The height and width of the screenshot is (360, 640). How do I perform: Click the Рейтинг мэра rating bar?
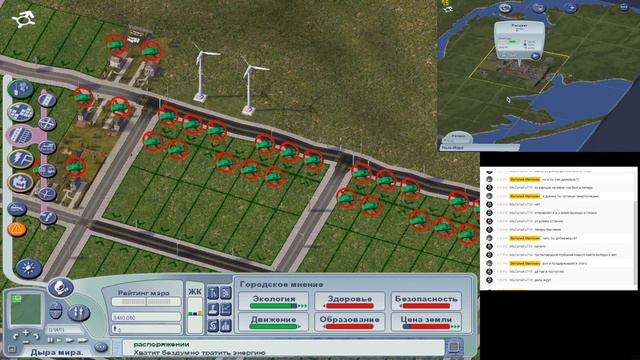[146, 302]
